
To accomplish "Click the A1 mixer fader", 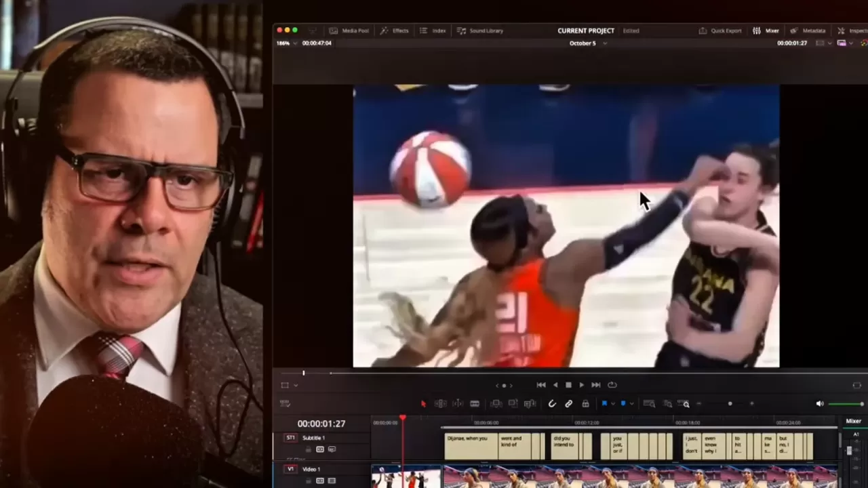I will [x=849, y=450].
